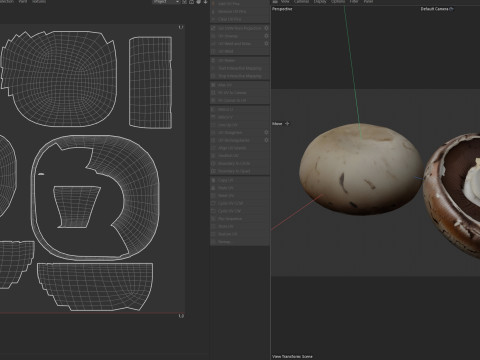Click the Perspective viewport label
Screen dimensions: 480x360
[282, 9]
